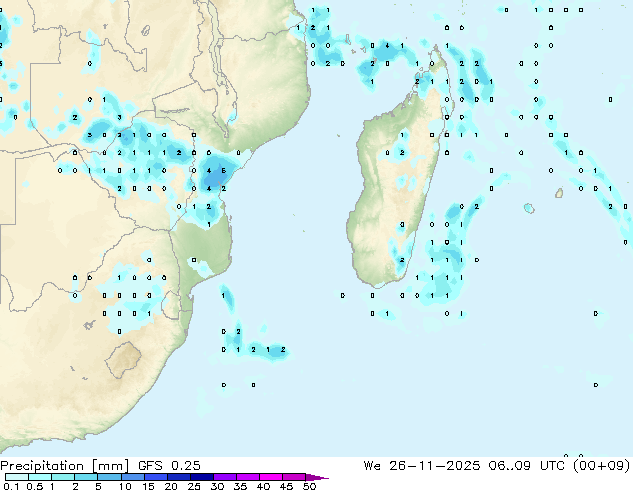The image size is (634, 490).
Task: Click the Lesotho enclave outline on map
Action: pyautogui.click(x=123, y=360)
